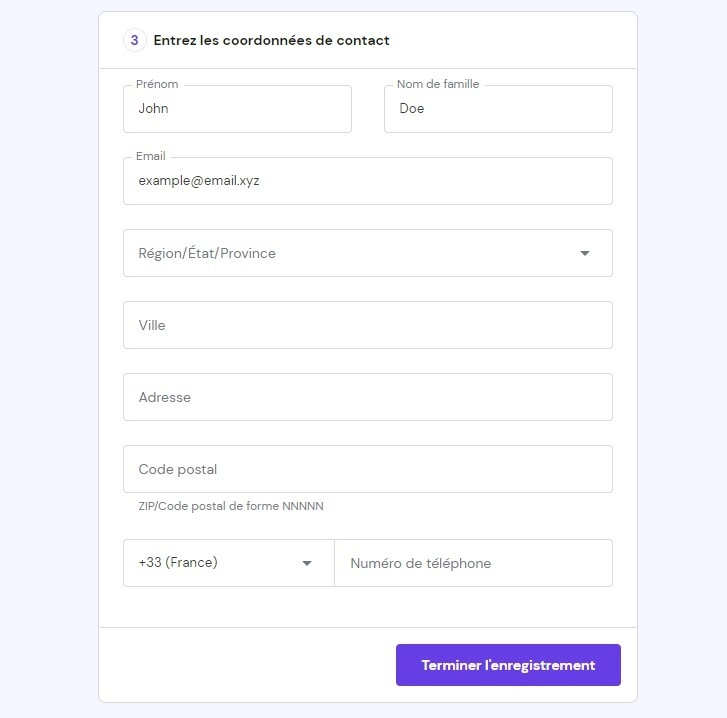Screen dimensions: 727x718
Task: Focus the Nom de famille input field
Action: tap(498, 109)
